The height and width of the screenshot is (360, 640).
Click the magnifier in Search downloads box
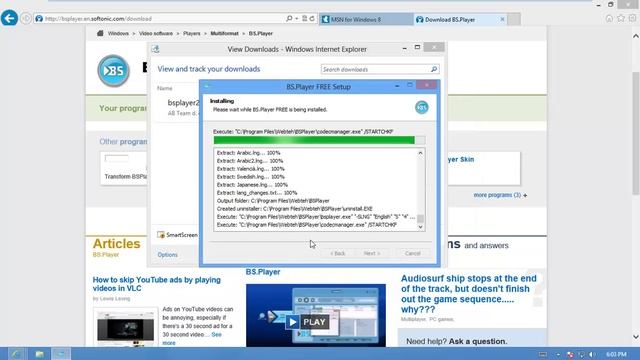[434, 69]
